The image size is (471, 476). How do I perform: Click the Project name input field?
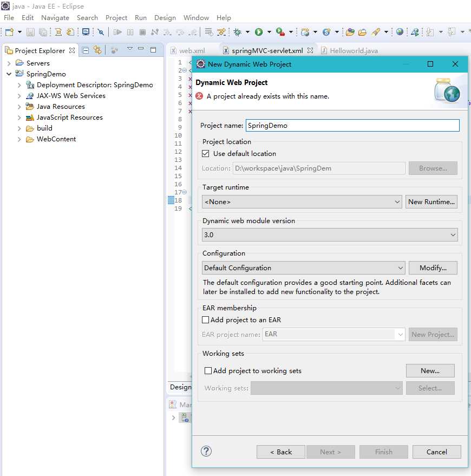(x=352, y=126)
